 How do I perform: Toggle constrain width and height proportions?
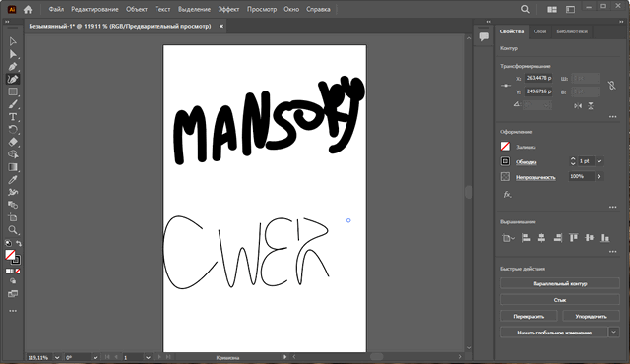point(611,85)
